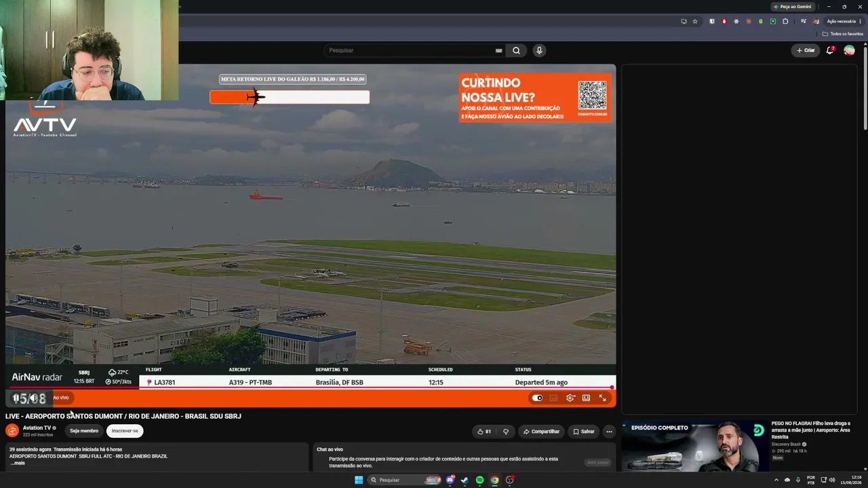Click the POR PTB language indicator
Screen dimensions: 868x488
coord(811,480)
